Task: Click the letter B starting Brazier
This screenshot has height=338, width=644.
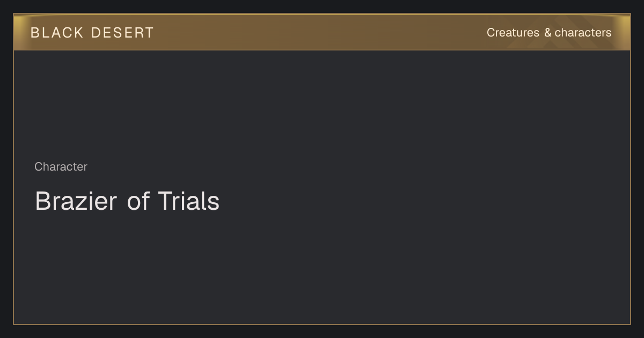Action: 42,202
